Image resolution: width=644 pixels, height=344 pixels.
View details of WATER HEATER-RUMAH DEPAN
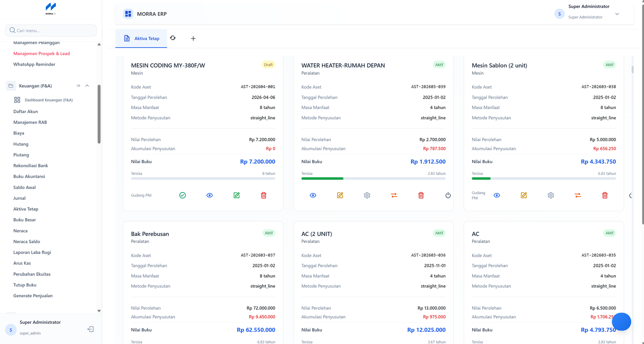coord(313,195)
